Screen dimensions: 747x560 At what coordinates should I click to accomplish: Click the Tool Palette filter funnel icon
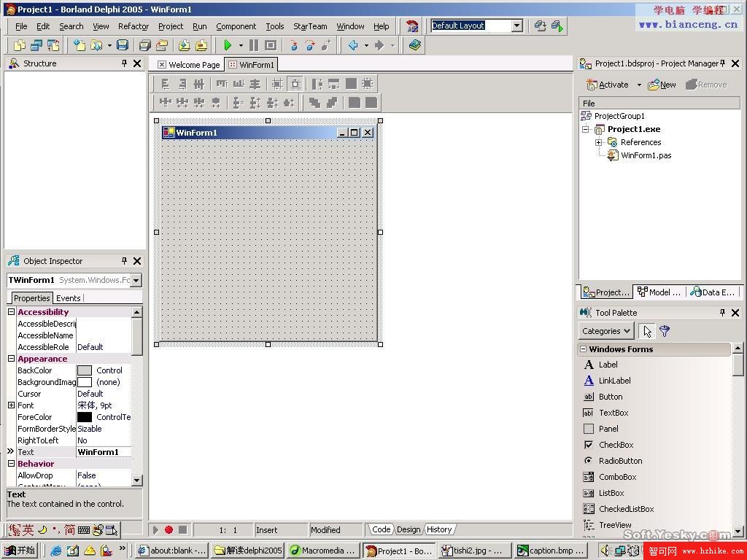665,331
